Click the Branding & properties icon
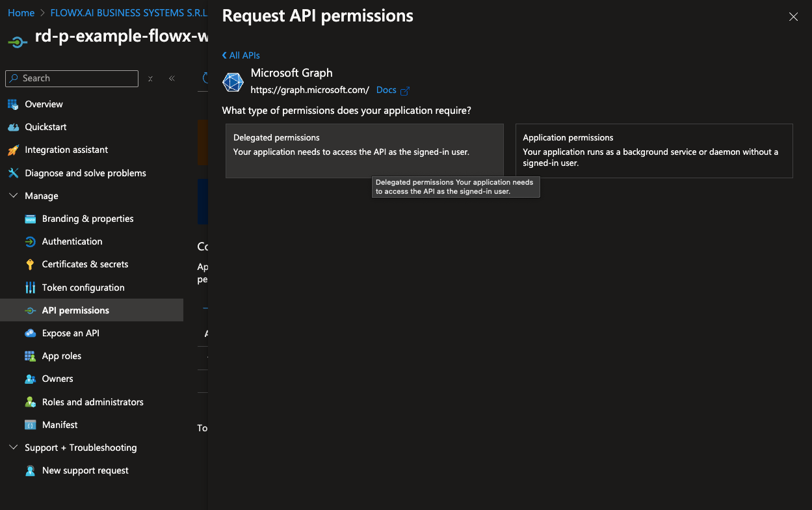The height and width of the screenshot is (510, 812). click(x=30, y=219)
